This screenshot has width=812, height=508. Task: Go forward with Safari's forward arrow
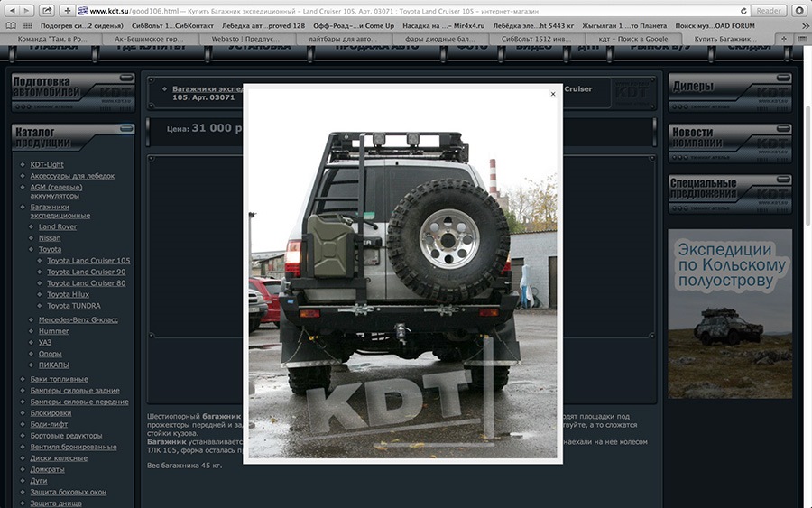26,10
